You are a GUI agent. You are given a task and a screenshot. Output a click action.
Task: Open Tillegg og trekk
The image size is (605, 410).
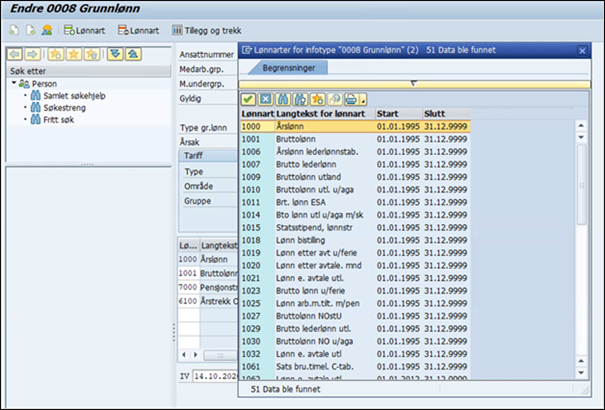tap(207, 30)
